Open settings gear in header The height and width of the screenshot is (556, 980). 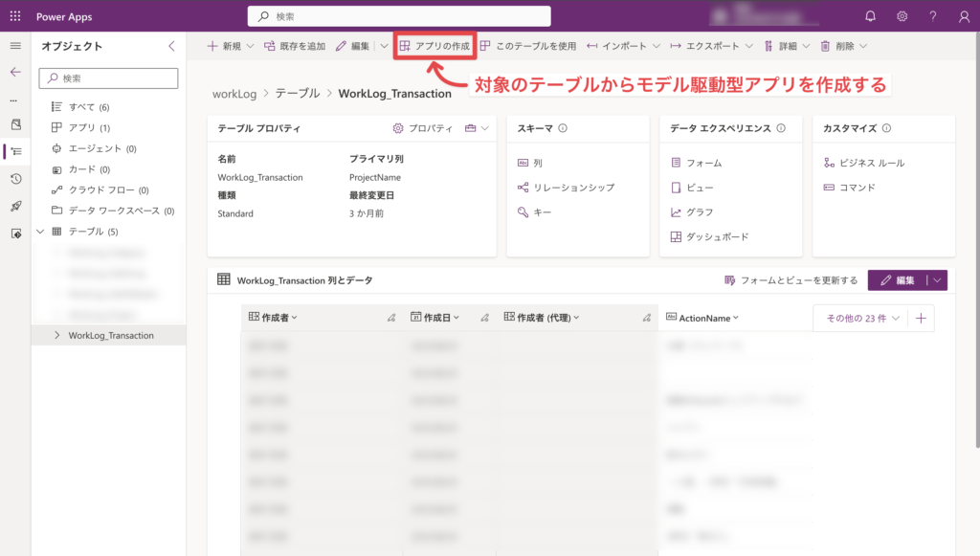(x=902, y=16)
